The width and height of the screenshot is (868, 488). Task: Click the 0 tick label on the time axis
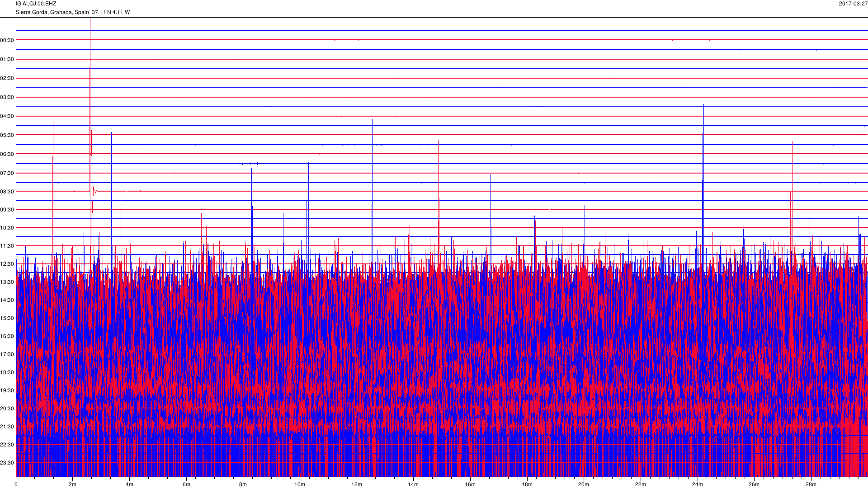click(16, 484)
